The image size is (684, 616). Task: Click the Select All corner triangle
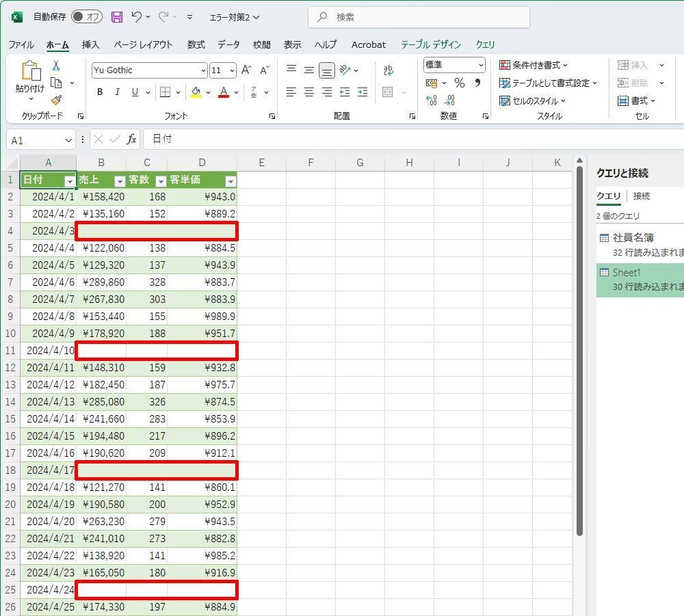point(12,163)
